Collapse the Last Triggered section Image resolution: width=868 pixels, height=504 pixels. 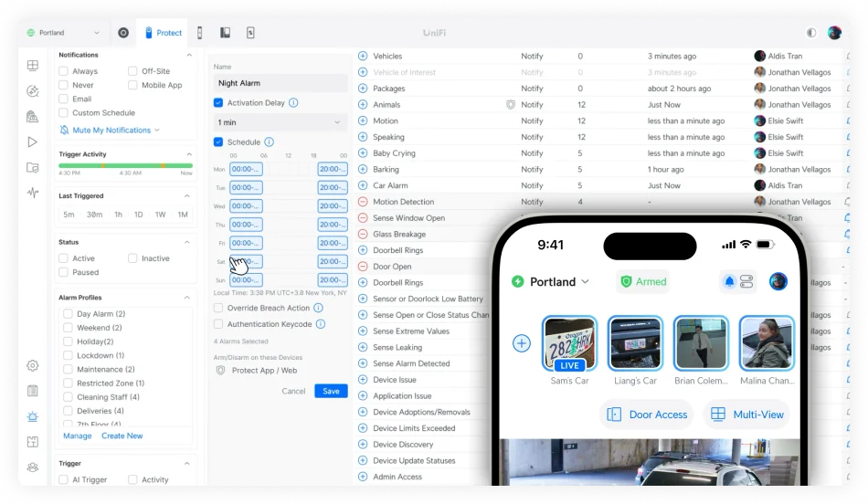(x=187, y=195)
